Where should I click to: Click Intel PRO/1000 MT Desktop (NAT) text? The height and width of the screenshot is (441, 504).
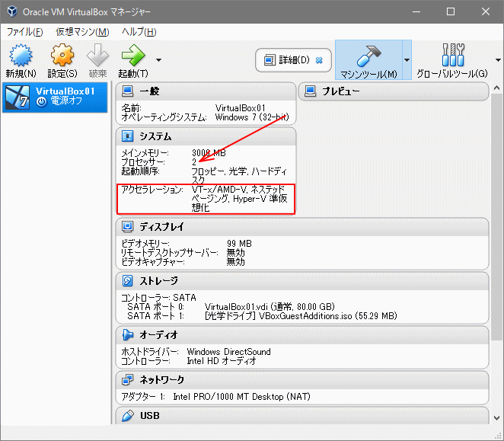pyautogui.click(x=241, y=397)
